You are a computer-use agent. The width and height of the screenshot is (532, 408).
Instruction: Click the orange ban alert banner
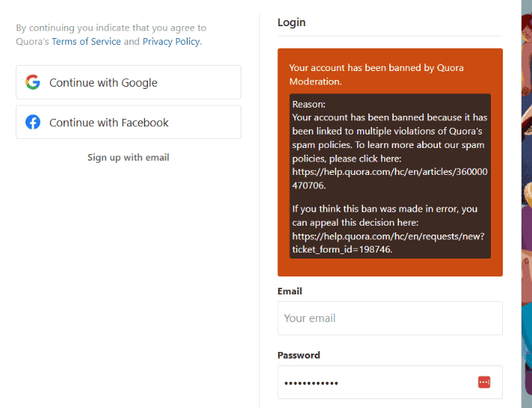click(x=390, y=162)
